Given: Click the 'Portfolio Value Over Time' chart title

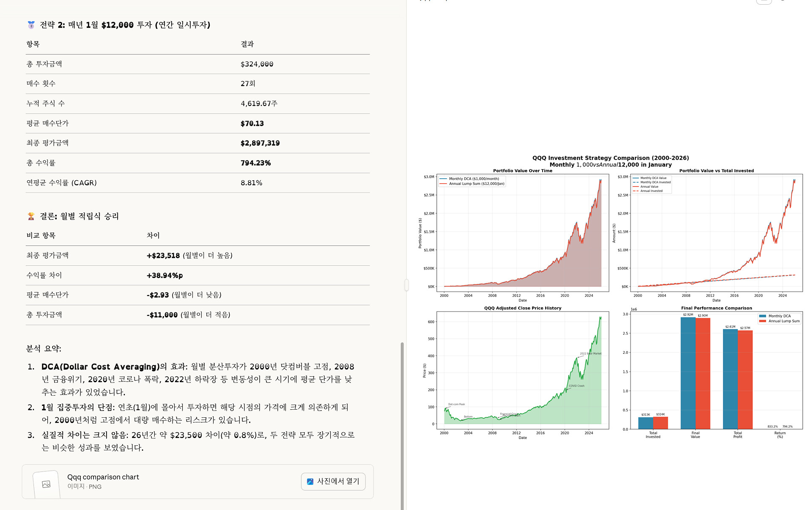Looking at the screenshot, I should 522,171.
